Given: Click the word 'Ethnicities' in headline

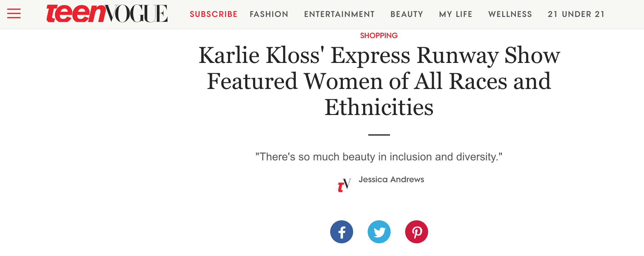Looking at the screenshot, I should [x=379, y=107].
